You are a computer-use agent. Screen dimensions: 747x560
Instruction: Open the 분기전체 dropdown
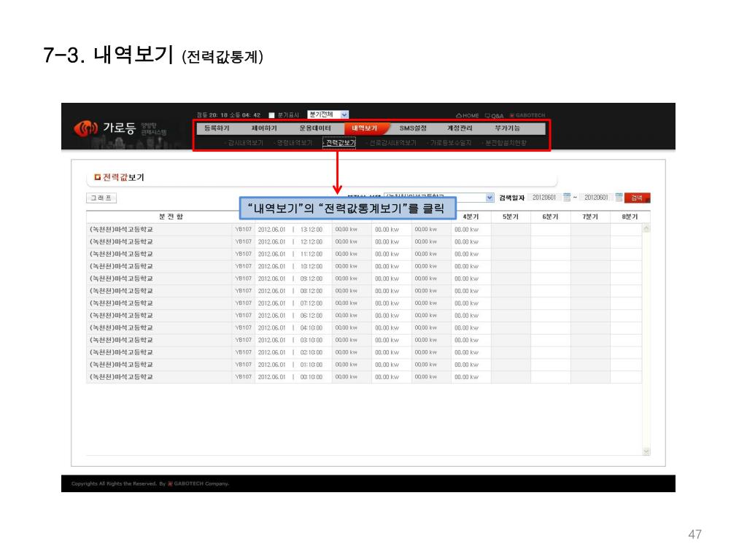click(328, 114)
